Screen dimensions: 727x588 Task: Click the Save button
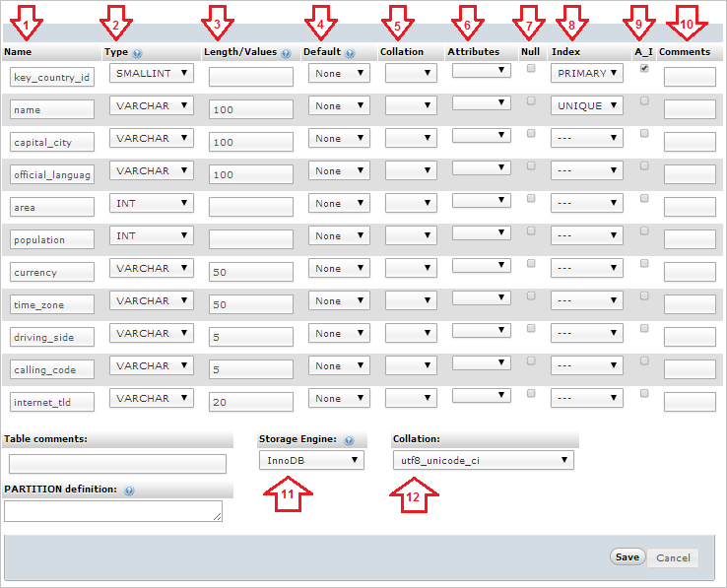[x=627, y=556]
